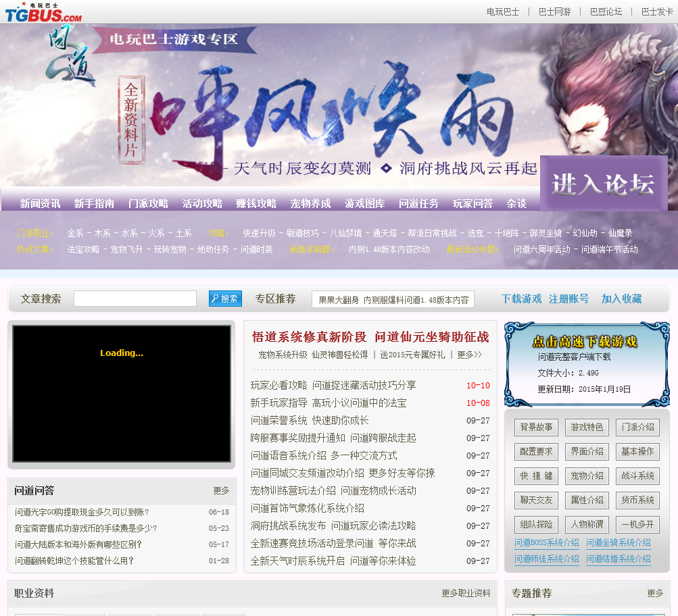Open 电玩巴士 top link

coord(503,11)
